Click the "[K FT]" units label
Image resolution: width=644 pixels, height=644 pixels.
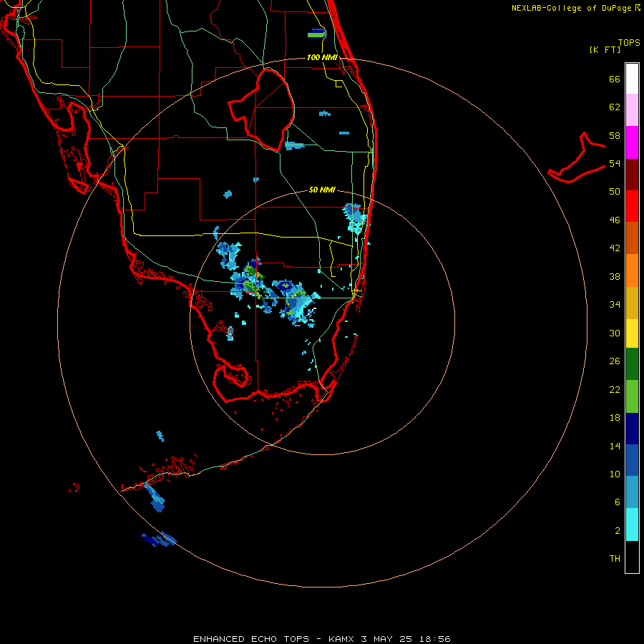605,50
